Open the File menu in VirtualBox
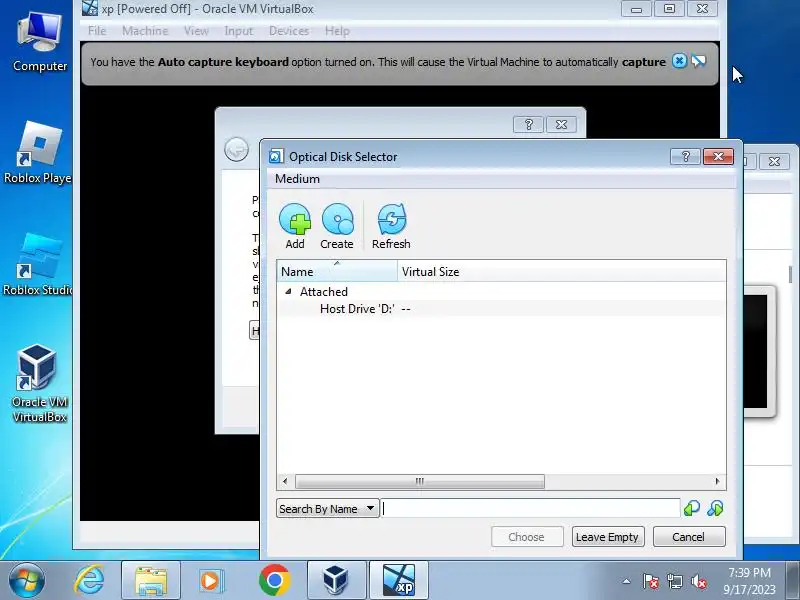 [x=97, y=31]
